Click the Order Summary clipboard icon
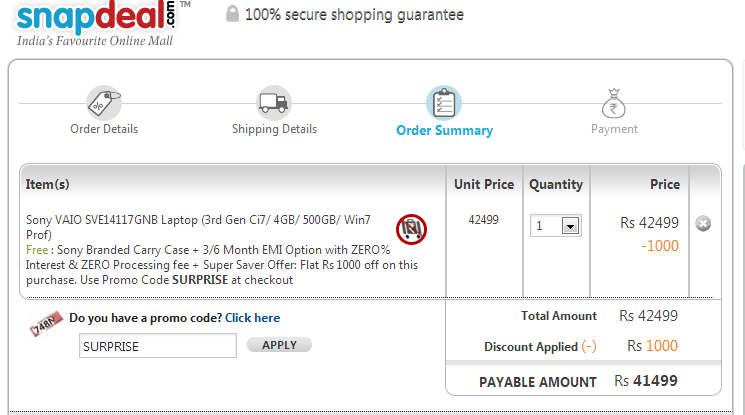This screenshot has width=745, height=415. point(444,103)
